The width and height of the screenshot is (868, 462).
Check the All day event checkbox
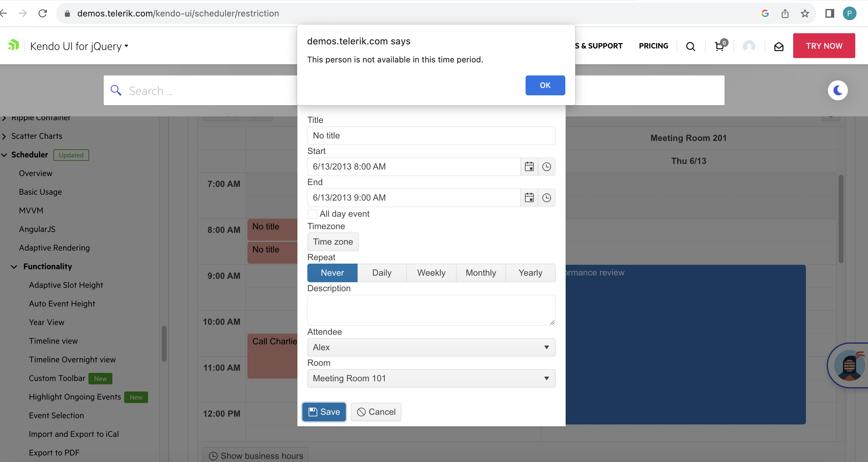[x=312, y=214]
